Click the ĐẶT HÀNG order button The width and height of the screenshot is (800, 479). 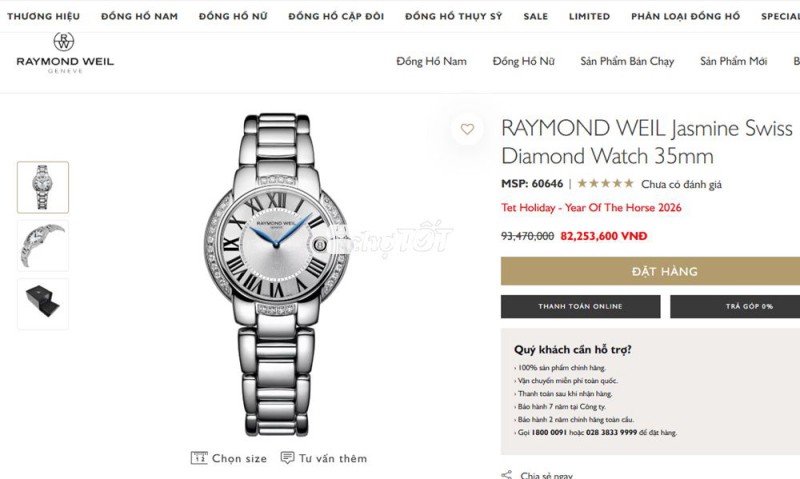[651, 271]
